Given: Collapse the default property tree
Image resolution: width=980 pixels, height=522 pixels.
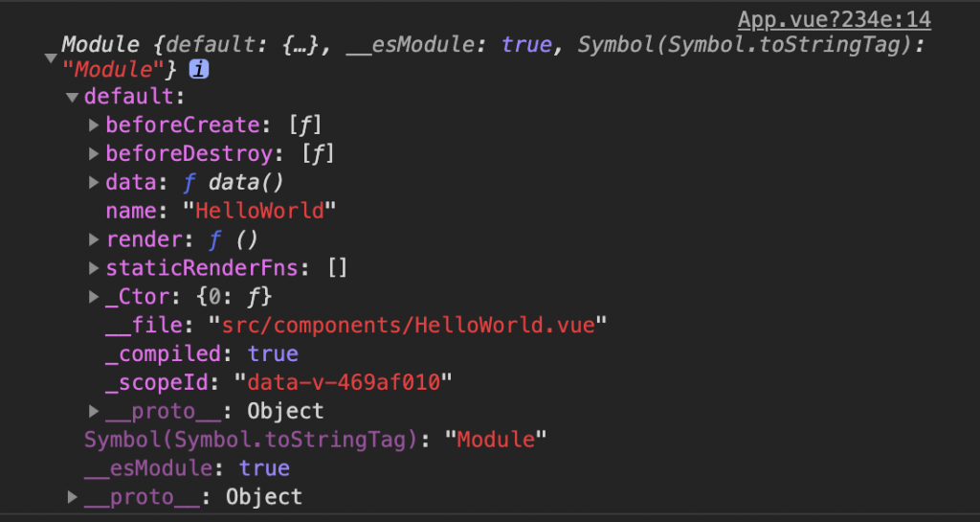Looking at the screenshot, I should click(72, 97).
